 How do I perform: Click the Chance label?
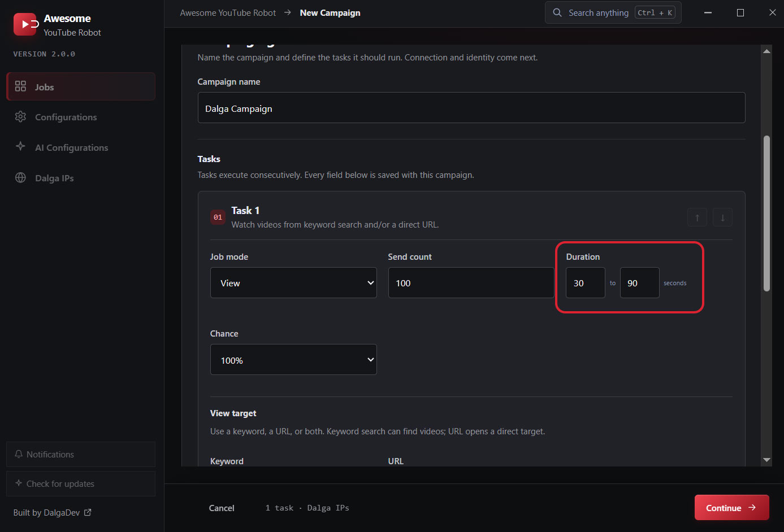coord(224,334)
